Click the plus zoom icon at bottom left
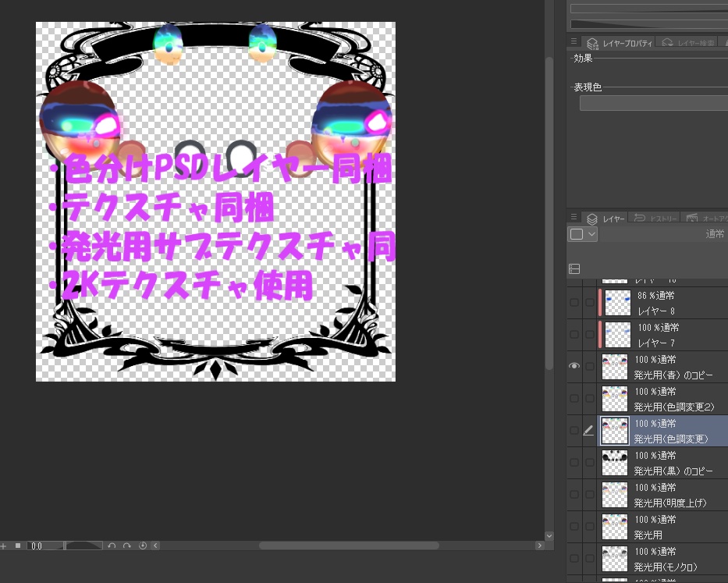The height and width of the screenshot is (583, 728). pos(4,546)
